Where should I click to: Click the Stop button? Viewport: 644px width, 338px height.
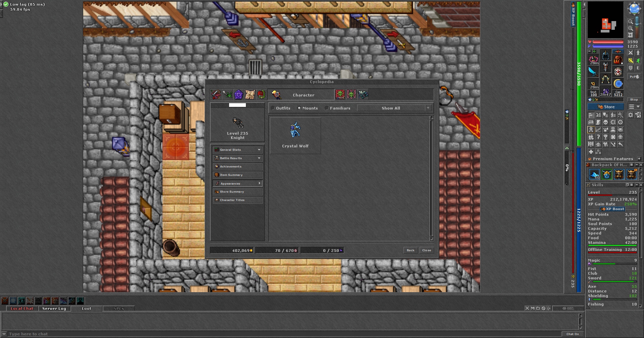tap(634, 99)
